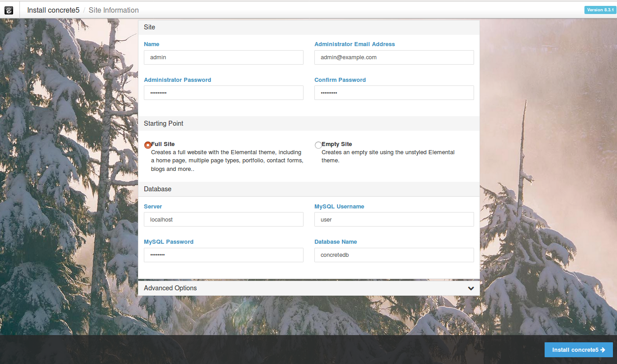617x364 pixels.
Task: Click the Site section heading
Action: click(149, 27)
